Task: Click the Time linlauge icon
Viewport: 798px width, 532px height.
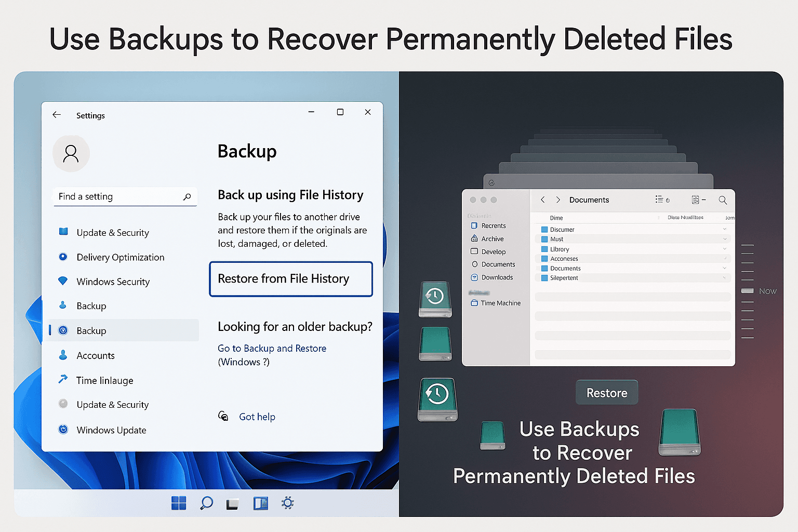Action: [x=63, y=379]
